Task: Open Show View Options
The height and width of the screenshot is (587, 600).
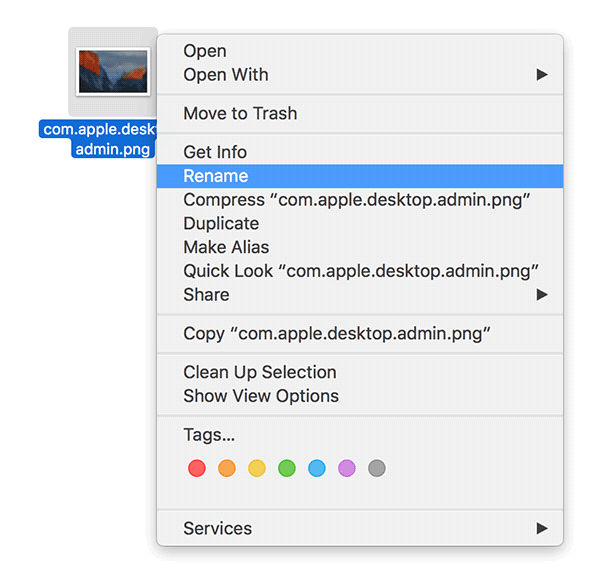Action: 261,396
